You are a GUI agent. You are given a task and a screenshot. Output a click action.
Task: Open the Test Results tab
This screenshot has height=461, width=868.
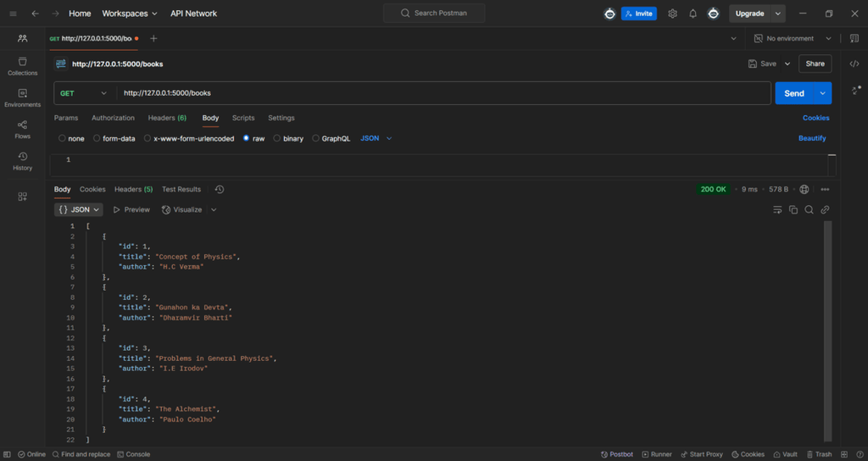click(181, 189)
